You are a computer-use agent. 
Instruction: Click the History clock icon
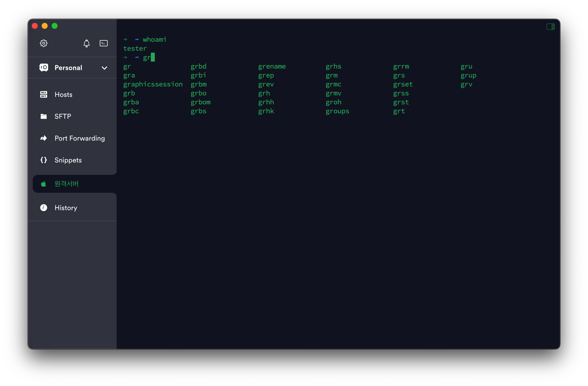[x=44, y=208]
